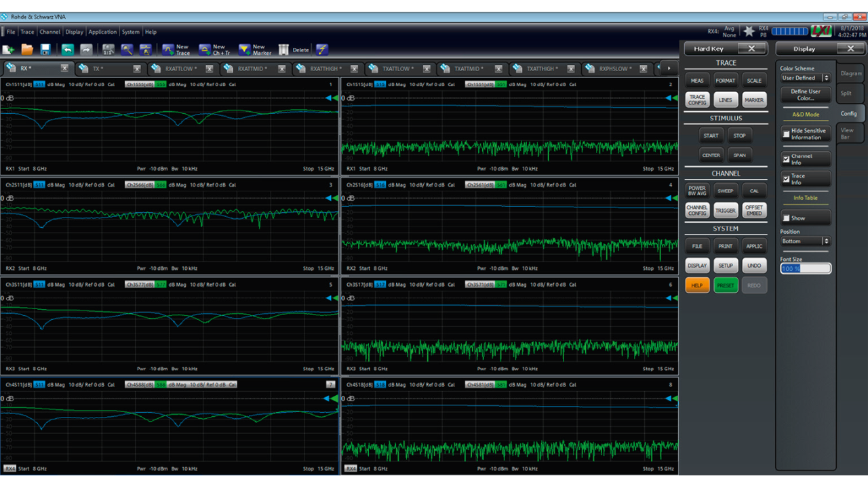Screen dimensions: 868x488
Task: Click Define User Color button
Action: click(x=806, y=95)
